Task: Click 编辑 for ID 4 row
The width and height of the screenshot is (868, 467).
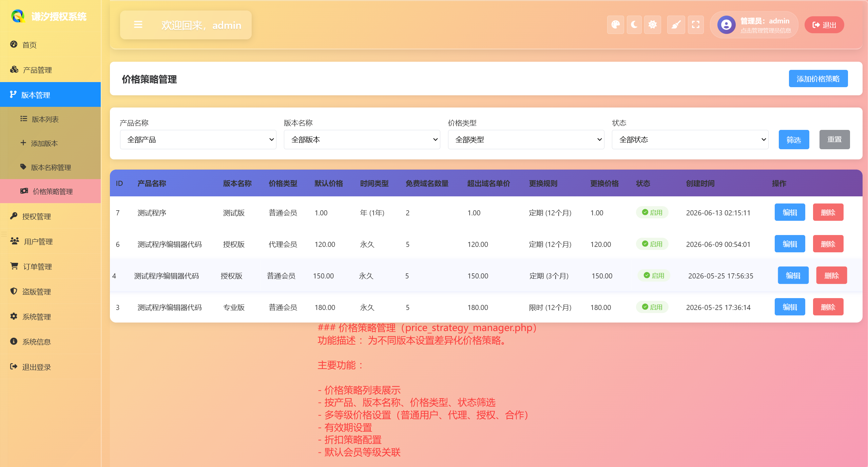Action: 793,275
